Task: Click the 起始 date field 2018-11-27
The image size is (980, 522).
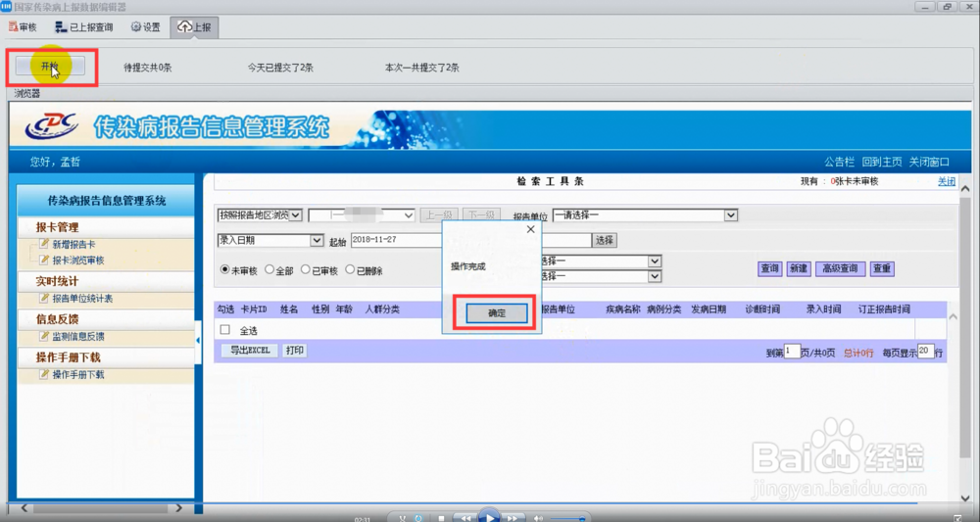Action: click(x=397, y=240)
